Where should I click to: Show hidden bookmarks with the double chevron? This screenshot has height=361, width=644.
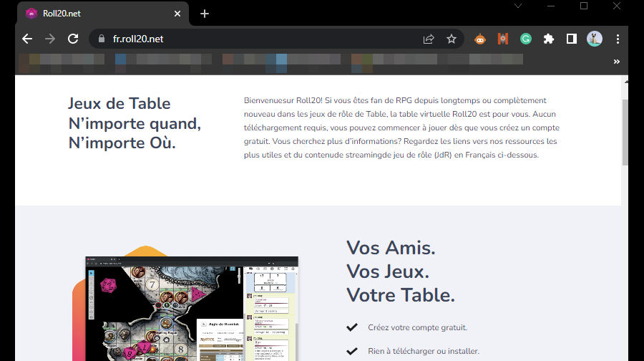click(x=617, y=62)
